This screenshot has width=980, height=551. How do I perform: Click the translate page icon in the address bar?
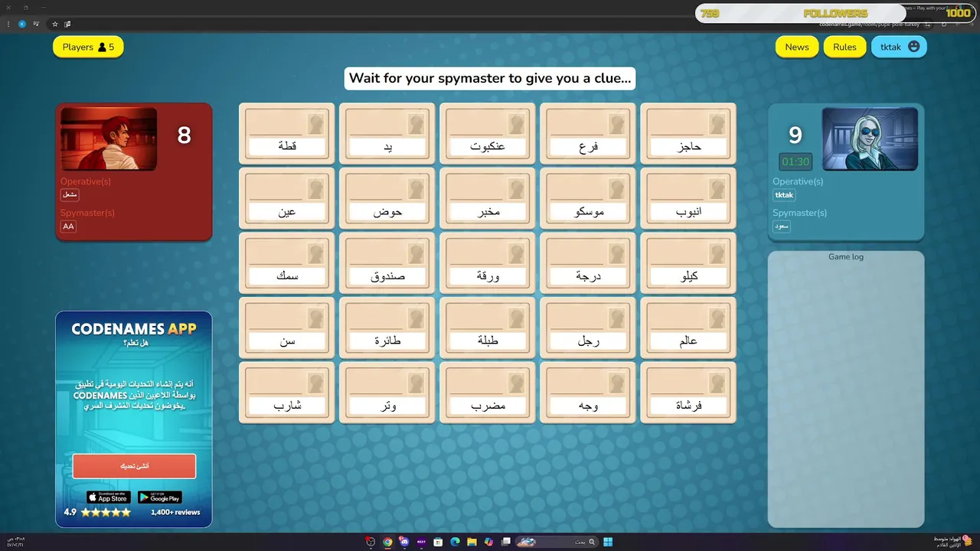[67, 24]
